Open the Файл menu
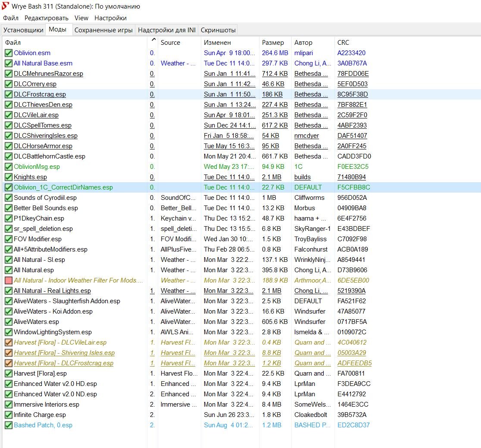The height and width of the screenshot is (448, 481). click(x=11, y=18)
